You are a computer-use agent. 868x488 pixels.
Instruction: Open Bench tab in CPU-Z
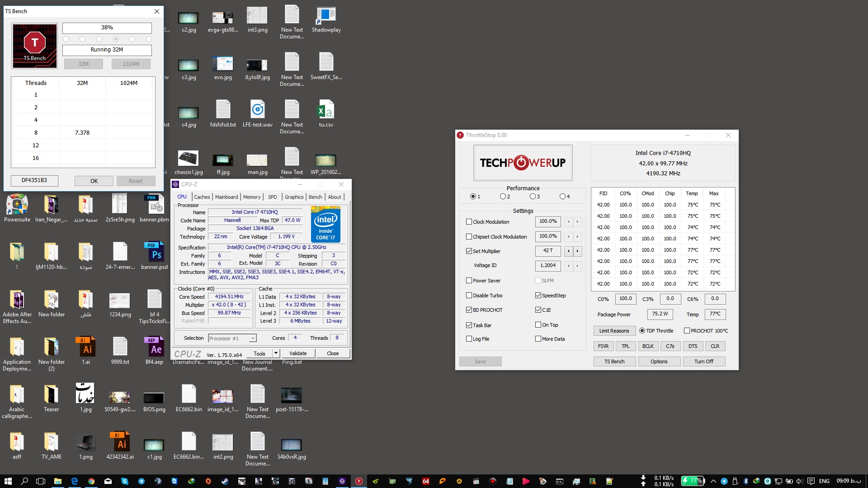(x=315, y=197)
